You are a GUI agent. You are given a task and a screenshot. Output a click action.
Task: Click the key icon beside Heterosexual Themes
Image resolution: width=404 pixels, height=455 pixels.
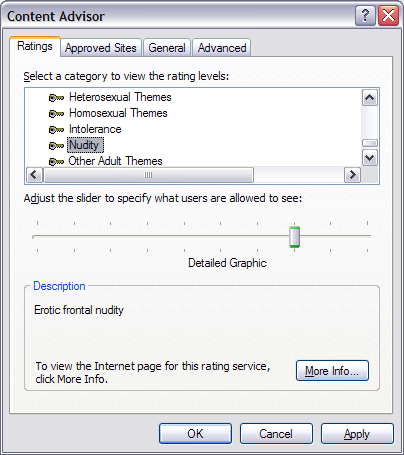(56, 98)
